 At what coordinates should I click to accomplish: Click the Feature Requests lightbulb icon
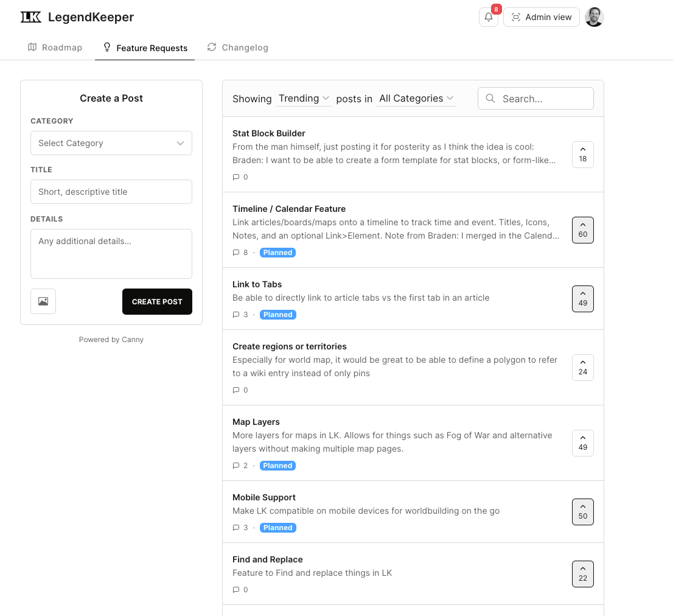pos(107,47)
